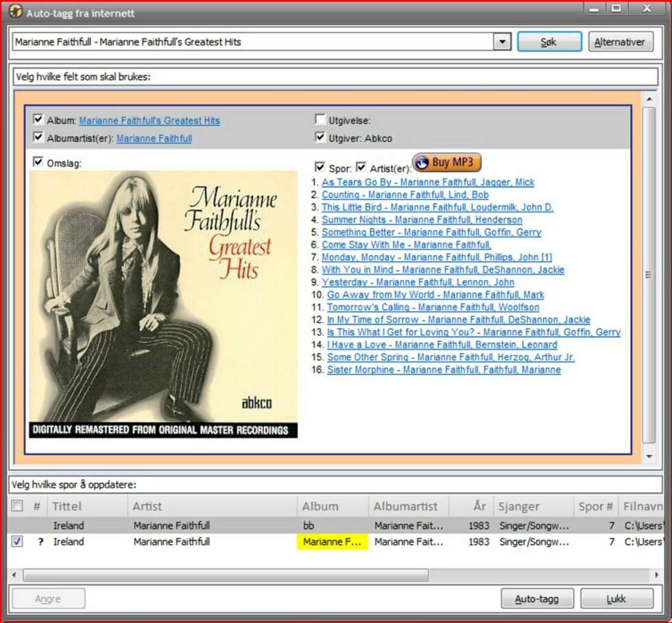Sort by the Album column header
The width and height of the screenshot is (672, 623).
coord(333,506)
